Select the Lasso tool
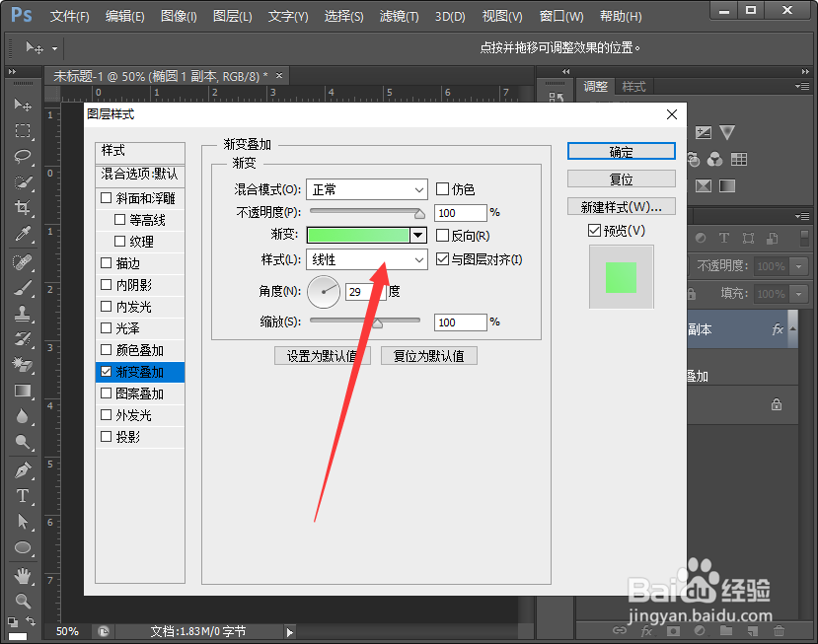This screenshot has height=644, width=818. coord(23,156)
